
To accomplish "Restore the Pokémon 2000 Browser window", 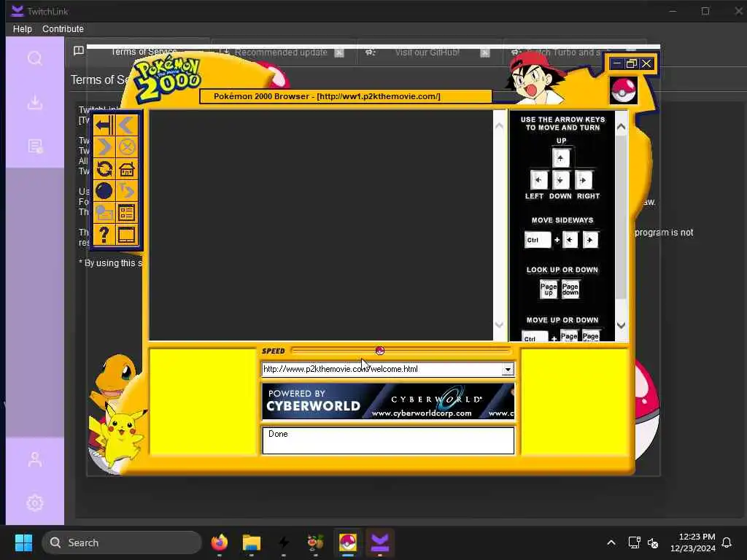I will (632, 64).
